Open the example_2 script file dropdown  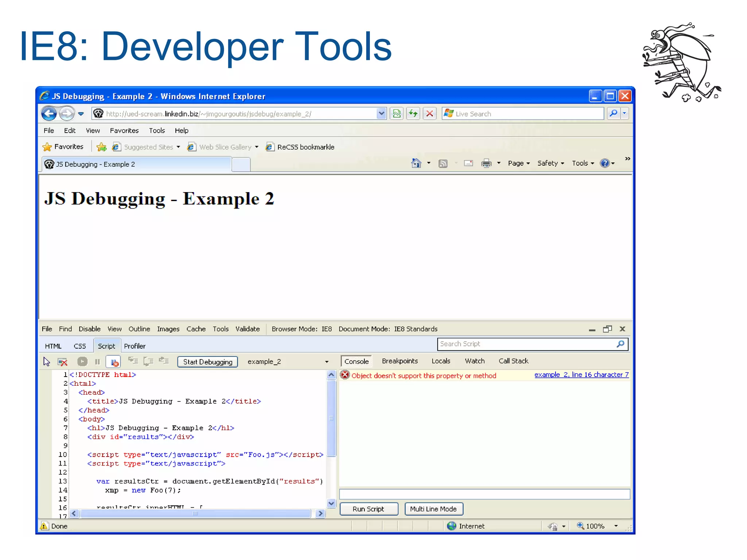click(x=326, y=362)
